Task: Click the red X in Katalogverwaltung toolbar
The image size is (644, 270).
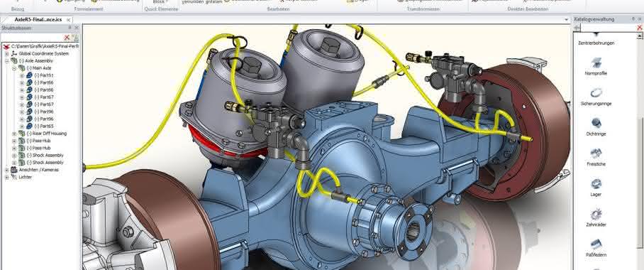Action: (x=639, y=28)
